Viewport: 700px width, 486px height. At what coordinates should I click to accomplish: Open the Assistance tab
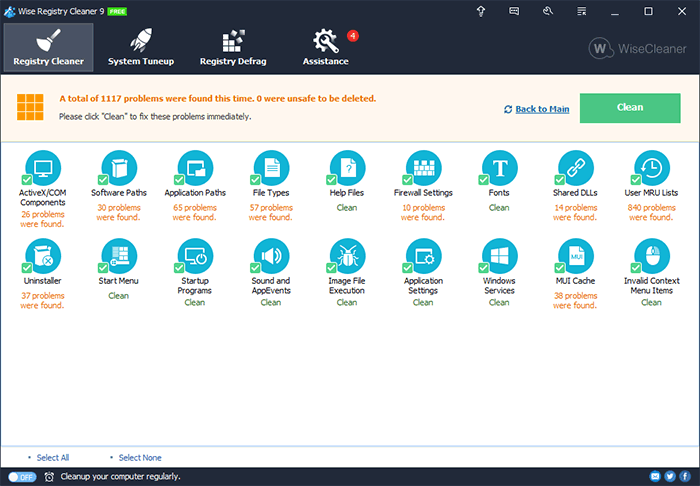(x=325, y=47)
